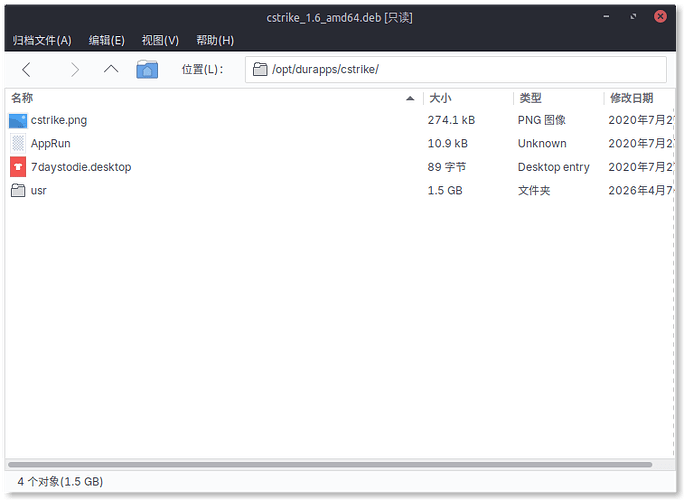684x500 pixels.
Task: Select the folder name usr
Action: click(38, 191)
